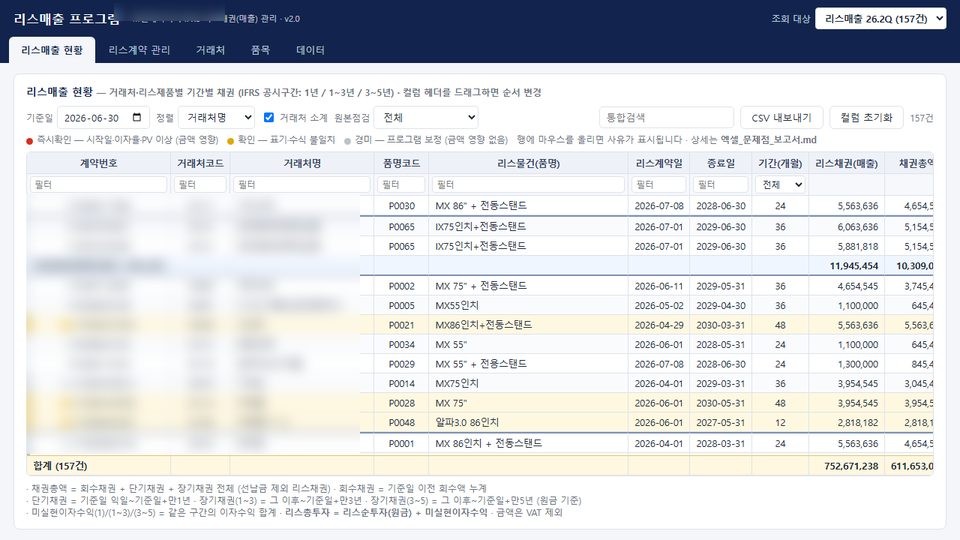Click the 종료일 filter field

pyautogui.click(x=720, y=184)
